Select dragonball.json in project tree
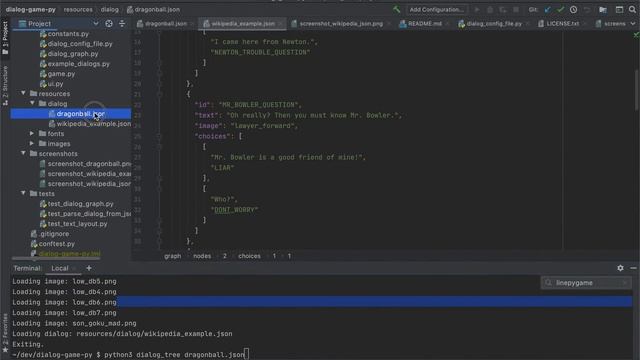 [80, 113]
